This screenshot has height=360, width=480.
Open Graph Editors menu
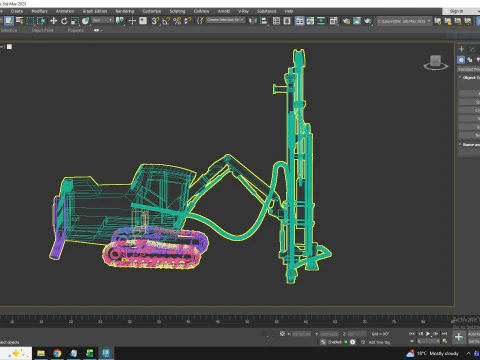(95, 11)
